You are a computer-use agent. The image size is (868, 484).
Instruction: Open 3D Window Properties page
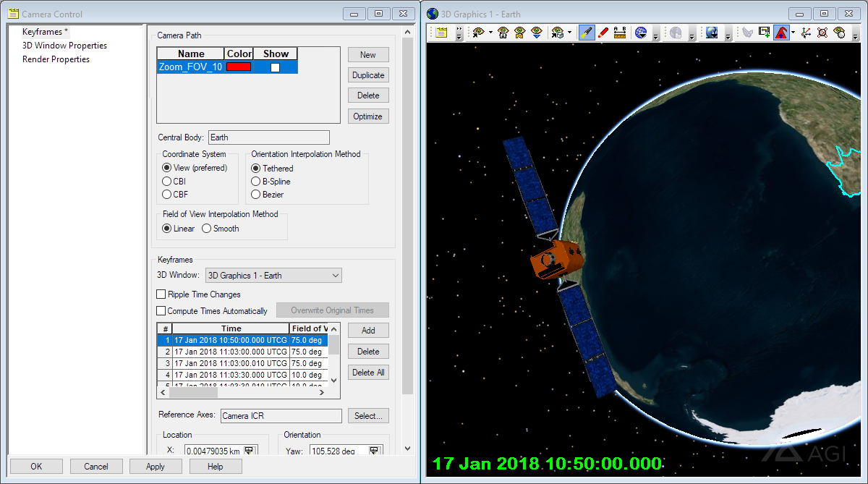64,46
